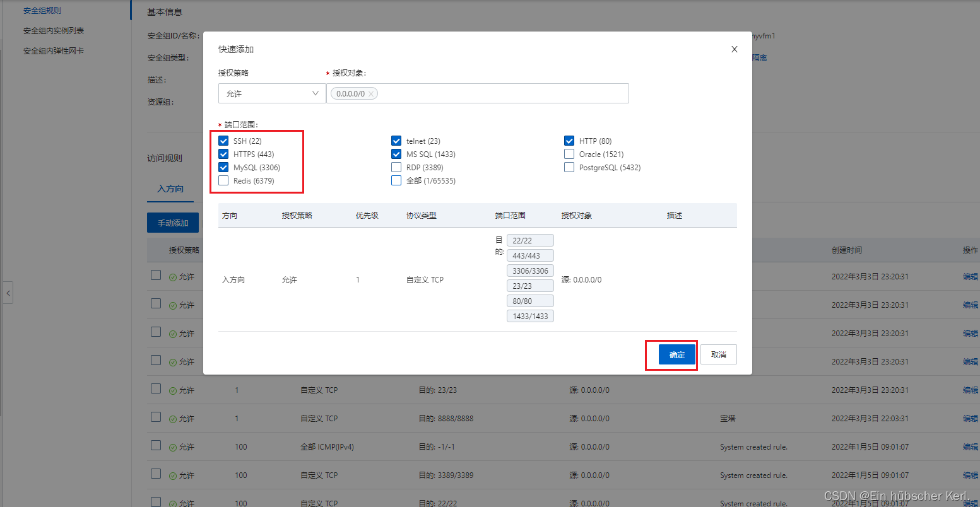Viewport: 980px width, 507px height.
Task: Uncheck the HTTP (80) checkbox
Action: tap(569, 141)
